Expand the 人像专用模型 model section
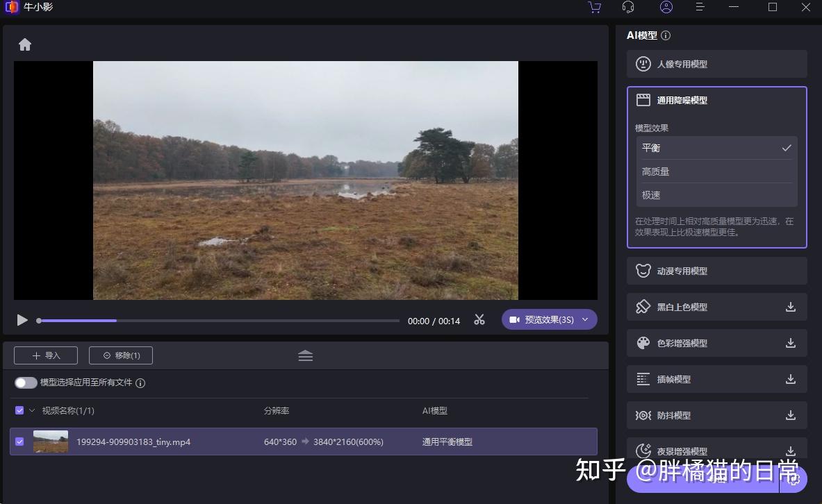This screenshot has width=822, height=504. click(x=716, y=64)
